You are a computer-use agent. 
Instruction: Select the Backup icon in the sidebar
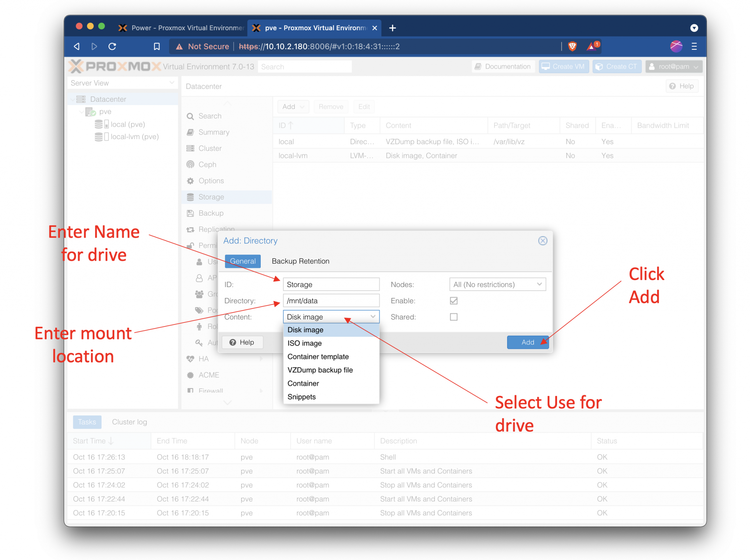[191, 213]
